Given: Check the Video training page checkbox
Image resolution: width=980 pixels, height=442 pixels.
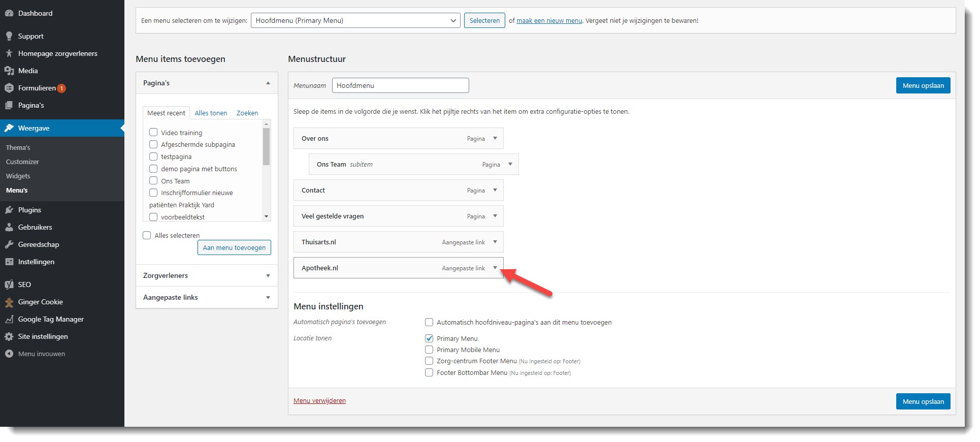Looking at the screenshot, I should click(153, 132).
